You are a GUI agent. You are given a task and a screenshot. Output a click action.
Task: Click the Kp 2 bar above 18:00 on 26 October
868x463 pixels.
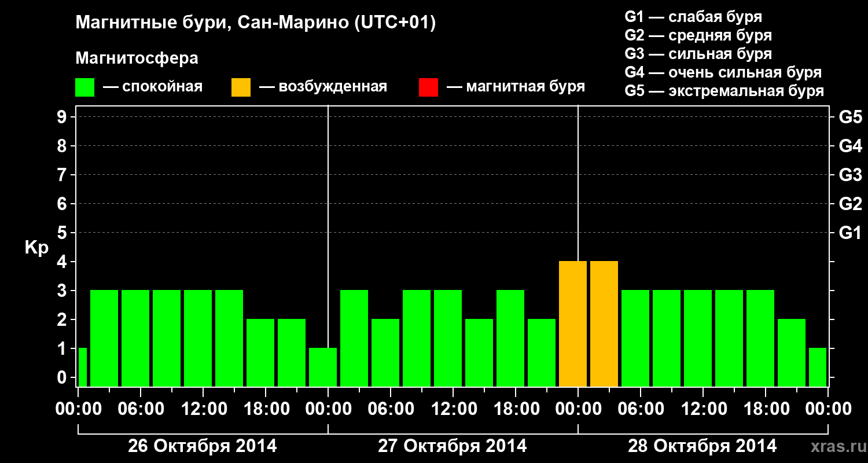pyautogui.click(x=260, y=352)
